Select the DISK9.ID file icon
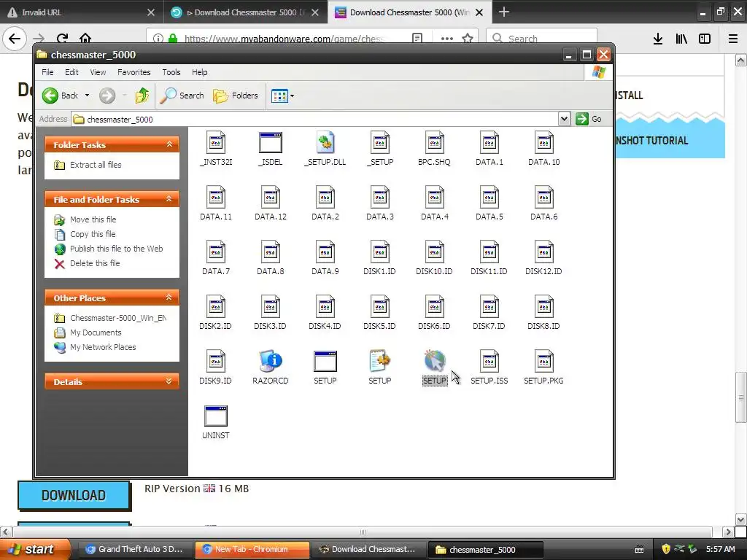747x560 pixels. [216, 362]
